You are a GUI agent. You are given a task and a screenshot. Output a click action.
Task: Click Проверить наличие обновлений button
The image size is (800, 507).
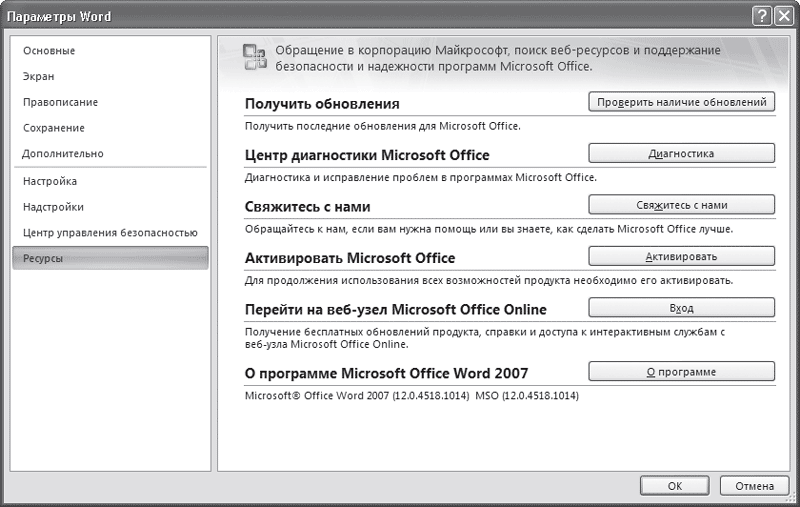pos(682,102)
